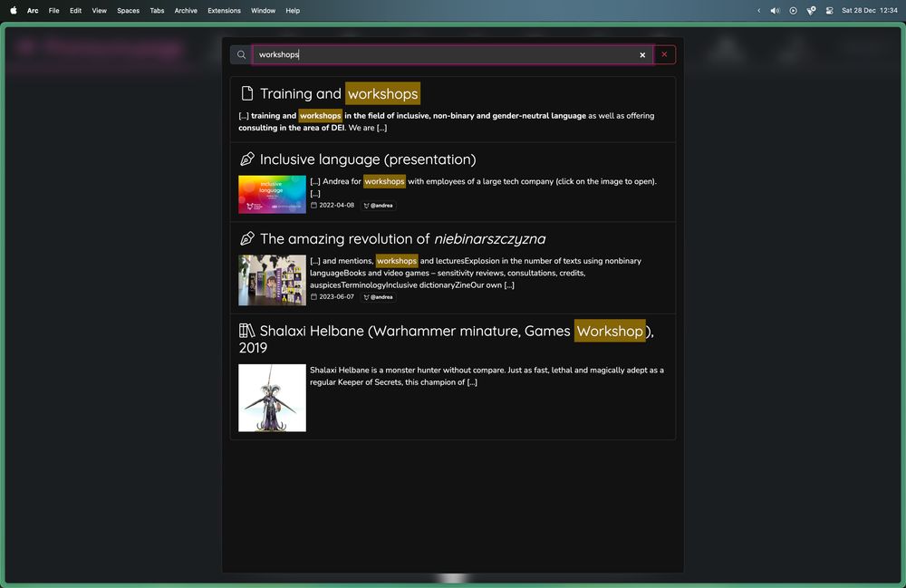Click the date 2022-04-08
This screenshot has width=906, height=588.
click(x=336, y=205)
